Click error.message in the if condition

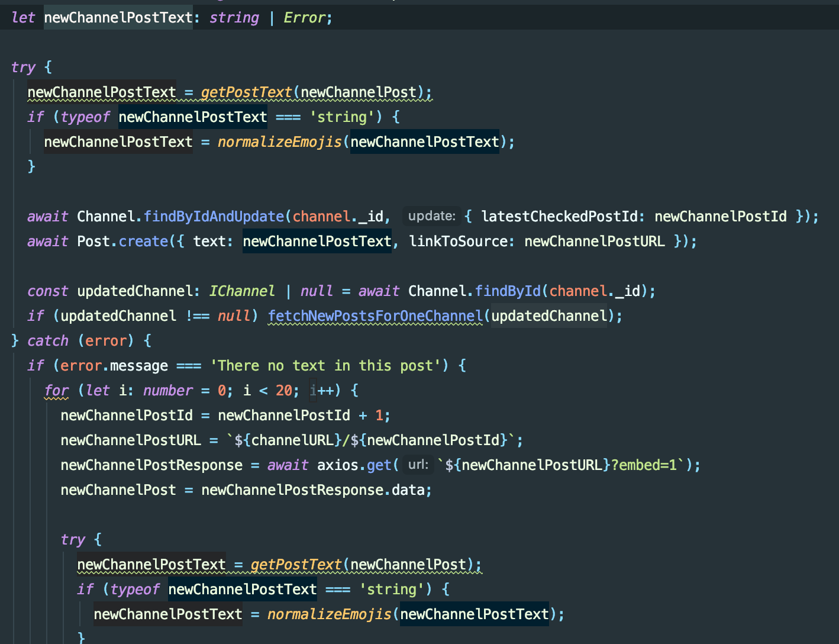point(114,365)
